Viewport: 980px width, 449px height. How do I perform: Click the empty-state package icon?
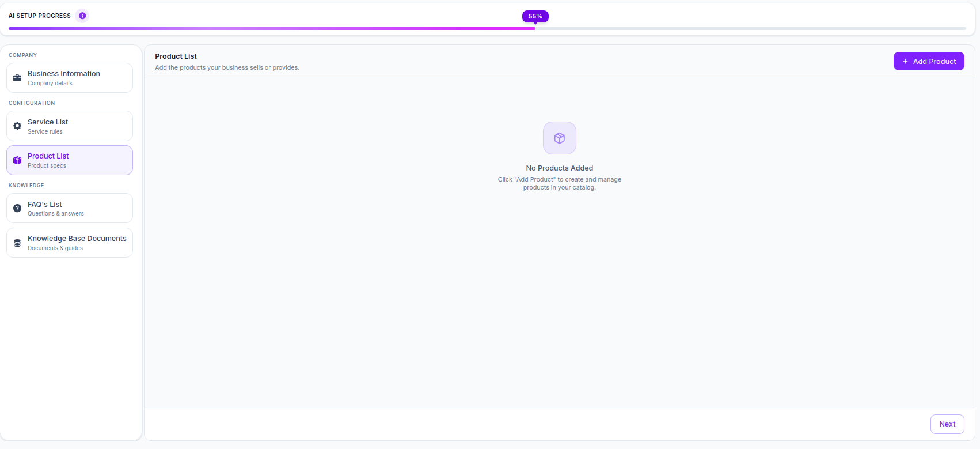(560, 138)
